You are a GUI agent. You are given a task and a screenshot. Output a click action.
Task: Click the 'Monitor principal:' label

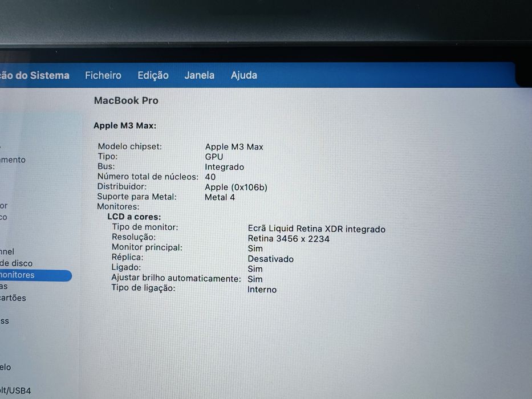click(147, 247)
